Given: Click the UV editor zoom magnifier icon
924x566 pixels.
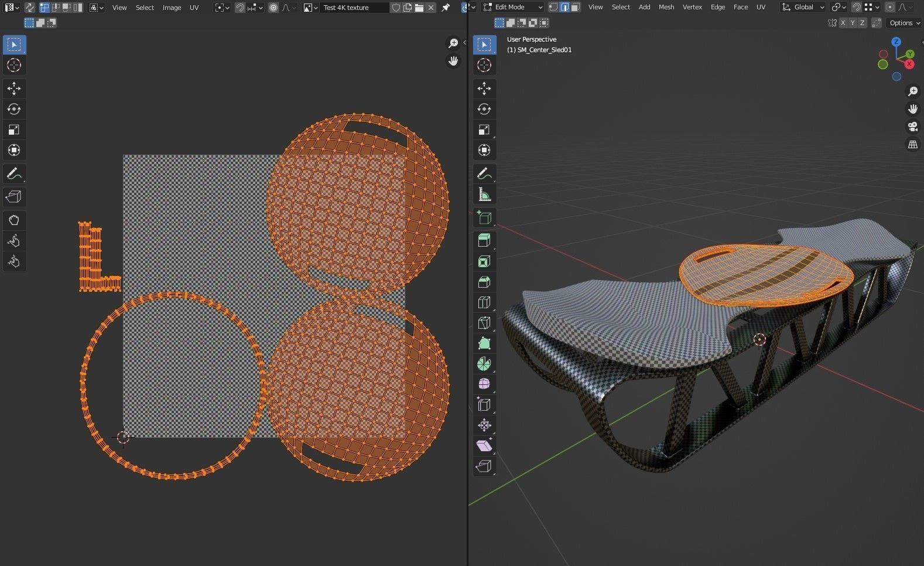Looking at the screenshot, I should 453,43.
